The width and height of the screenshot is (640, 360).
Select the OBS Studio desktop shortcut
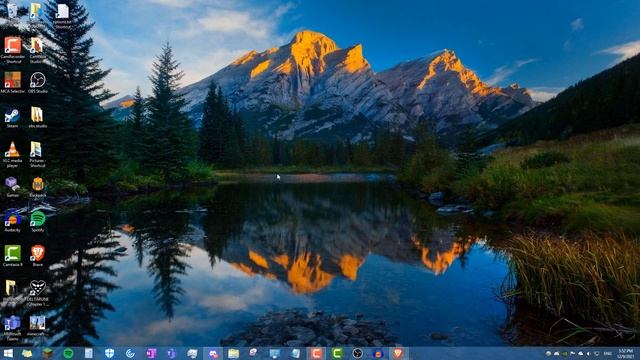click(x=38, y=82)
